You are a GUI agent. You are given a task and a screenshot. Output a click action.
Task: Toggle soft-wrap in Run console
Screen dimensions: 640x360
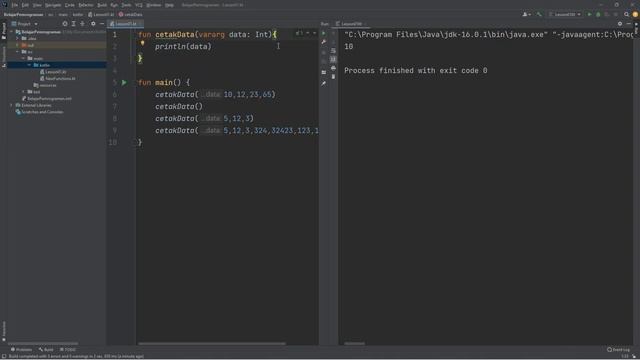pyautogui.click(x=333, y=51)
